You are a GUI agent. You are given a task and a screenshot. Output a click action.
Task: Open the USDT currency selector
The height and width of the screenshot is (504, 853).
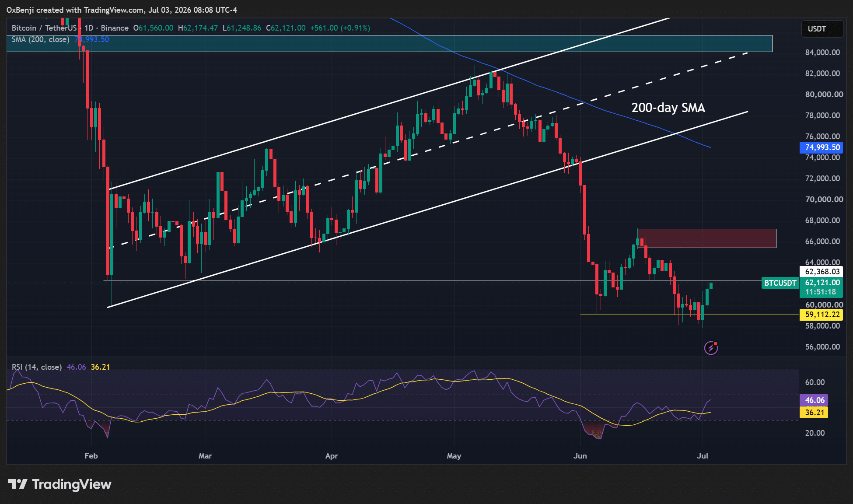pyautogui.click(x=822, y=29)
